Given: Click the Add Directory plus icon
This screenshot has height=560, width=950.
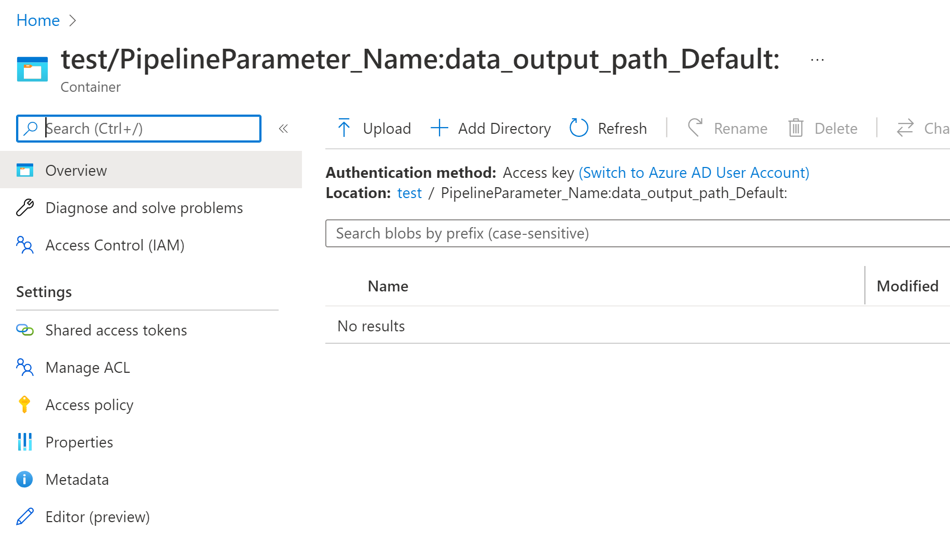Looking at the screenshot, I should [439, 128].
